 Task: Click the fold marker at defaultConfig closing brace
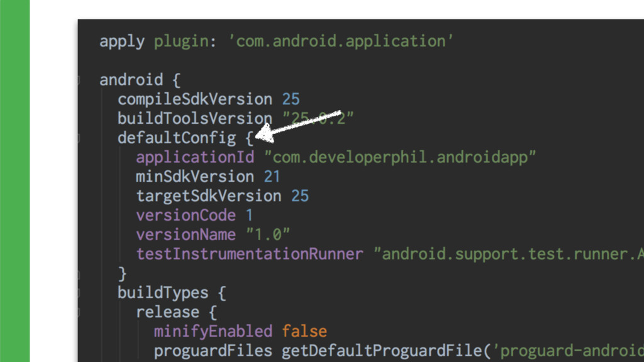(x=79, y=273)
